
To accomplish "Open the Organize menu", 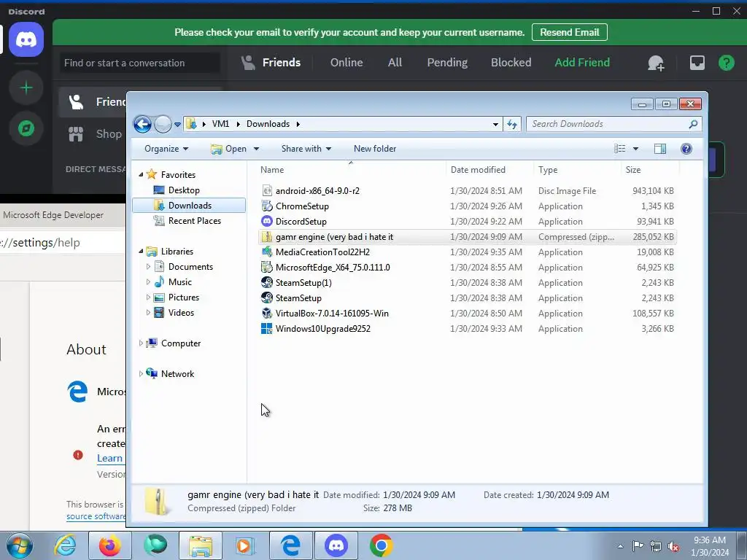I will coord(166,149).
